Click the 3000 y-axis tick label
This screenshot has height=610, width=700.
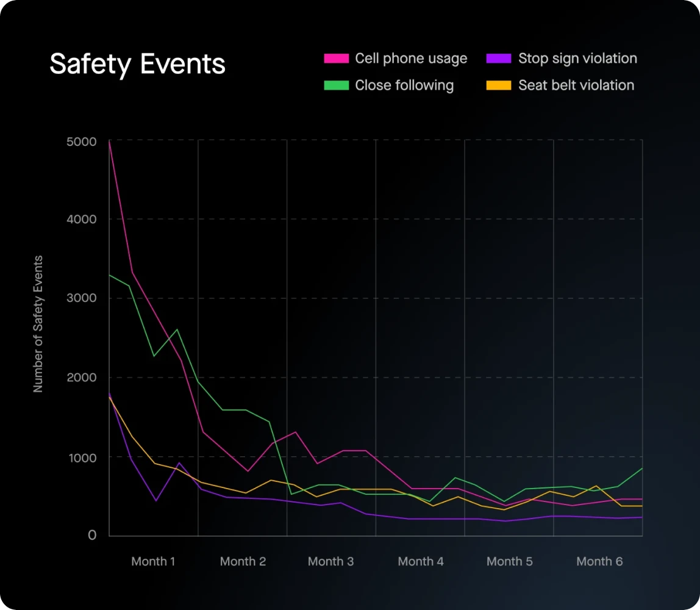(81, 298)
